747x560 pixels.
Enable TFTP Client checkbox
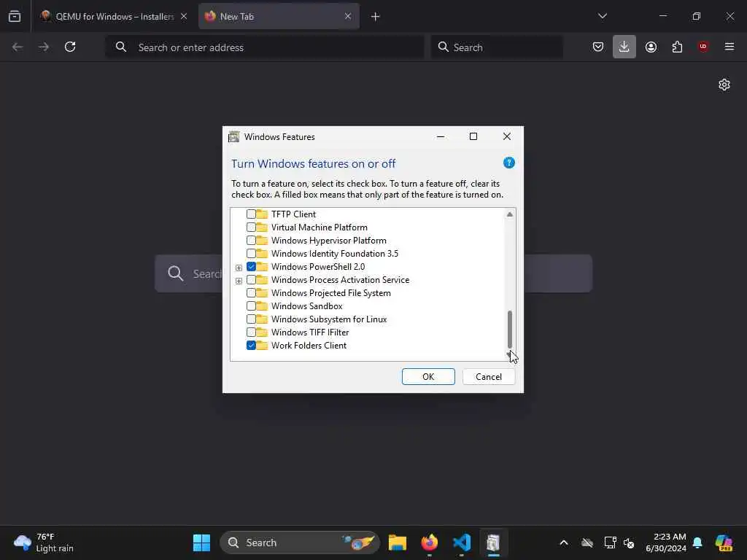click(x=251, y=214)
